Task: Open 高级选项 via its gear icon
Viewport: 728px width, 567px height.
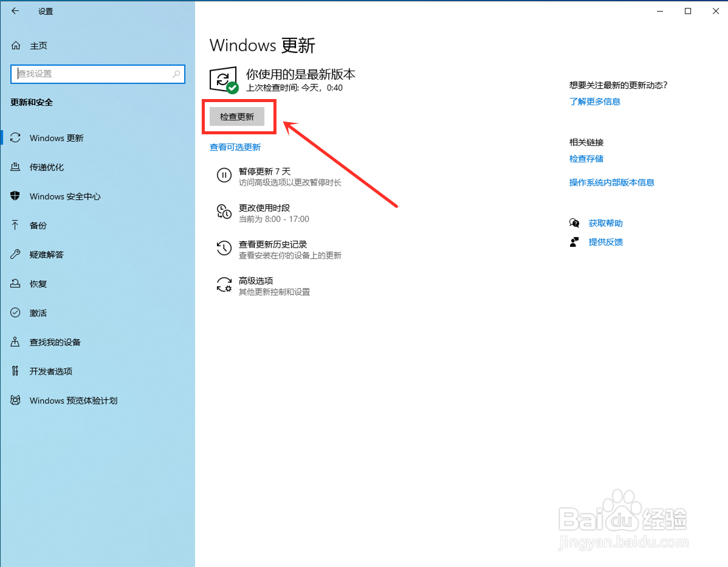Action: [224, 285]
